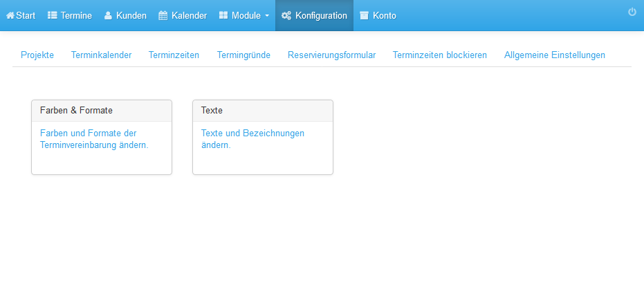Switch to the Reservierungsformular tab
Screen dimensions: 644x285
[332, 55]
